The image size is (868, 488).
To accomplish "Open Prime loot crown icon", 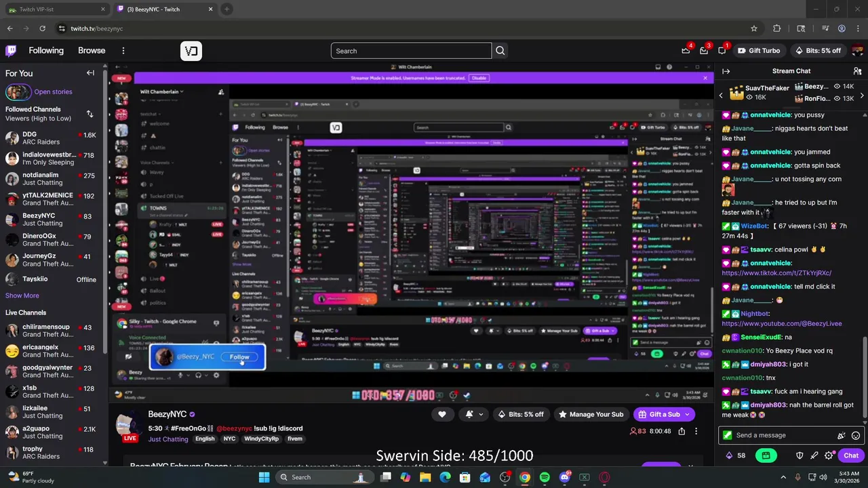I will point(686,51).
